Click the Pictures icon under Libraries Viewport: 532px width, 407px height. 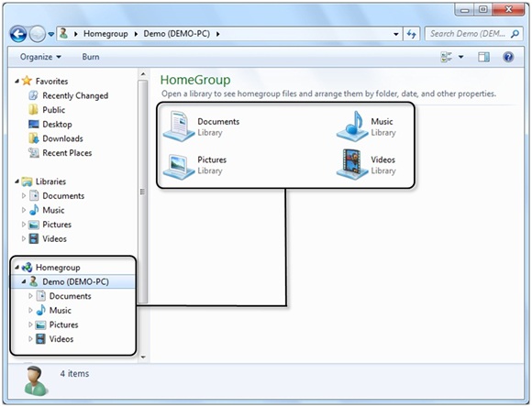click(34, 225)
